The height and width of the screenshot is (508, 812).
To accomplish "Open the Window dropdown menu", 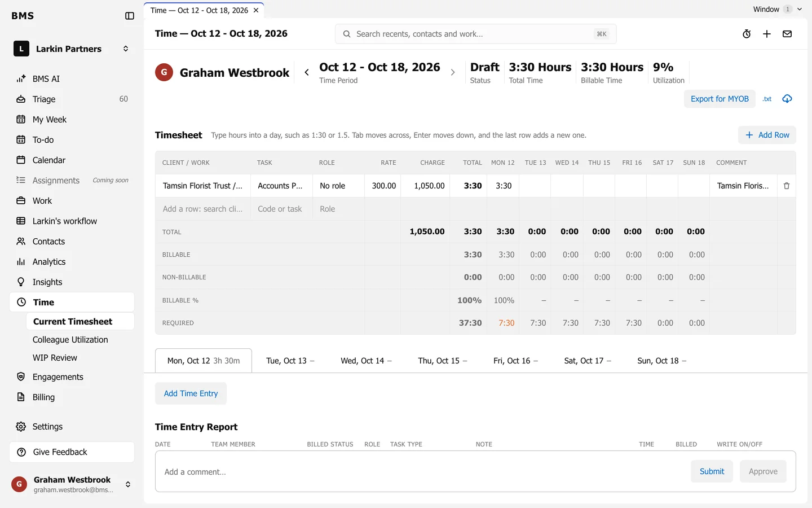I will [x=778, y=9].
